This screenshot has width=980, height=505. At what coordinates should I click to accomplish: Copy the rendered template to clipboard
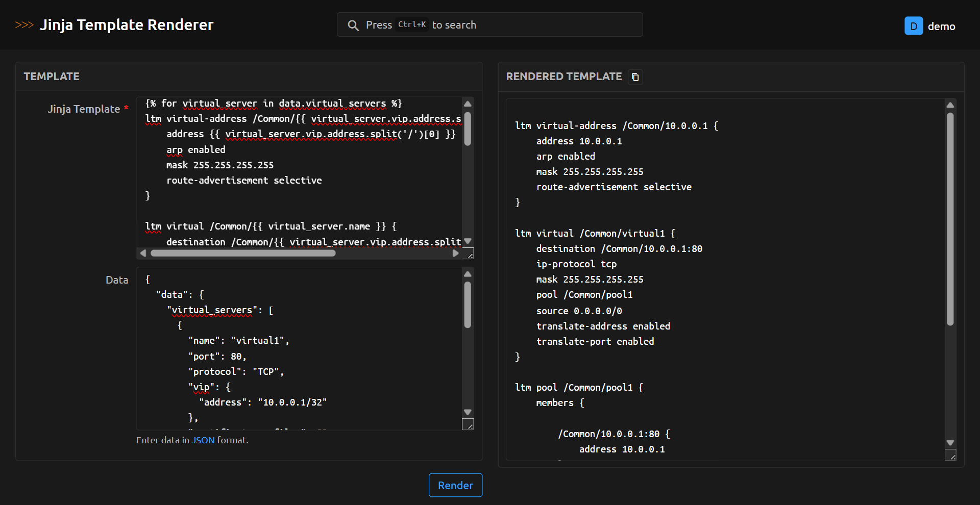(635, 77)
